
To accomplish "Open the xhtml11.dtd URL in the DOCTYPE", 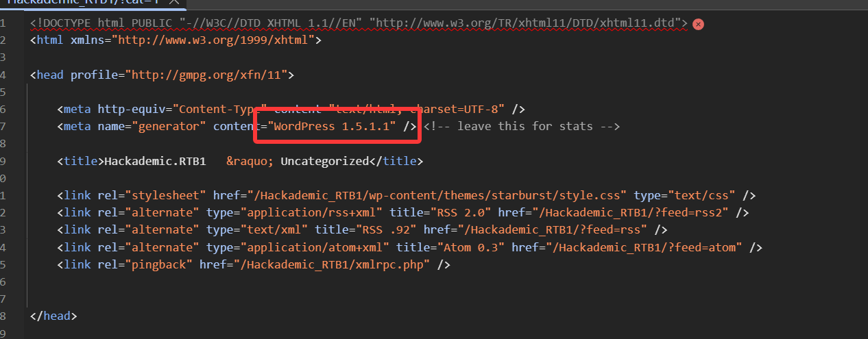I will point(528,23).
